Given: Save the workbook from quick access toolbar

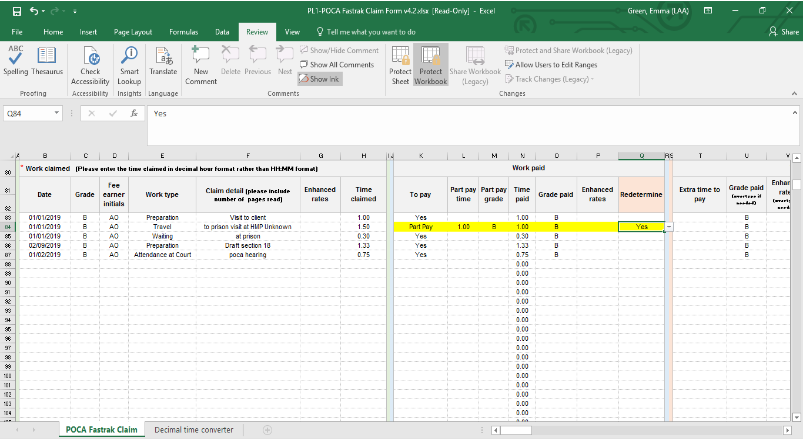Looking at the screenshot, I should [15, 11].
